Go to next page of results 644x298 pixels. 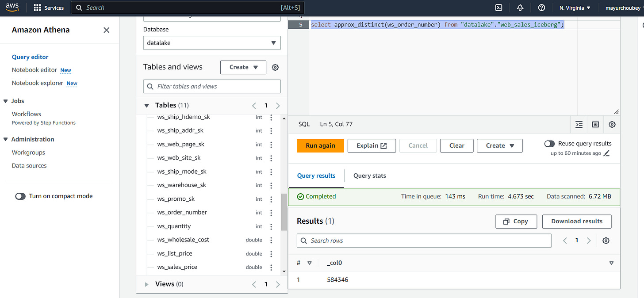coord(589,241)
